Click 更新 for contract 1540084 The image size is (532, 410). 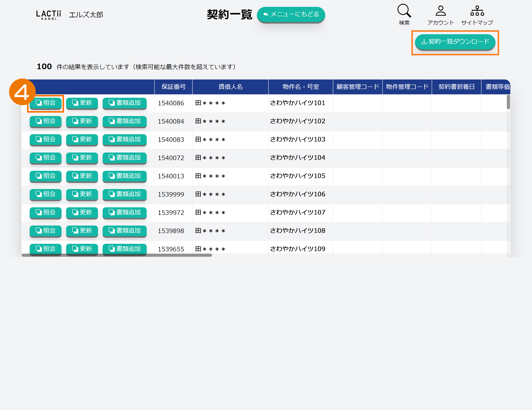click(82, 121)
